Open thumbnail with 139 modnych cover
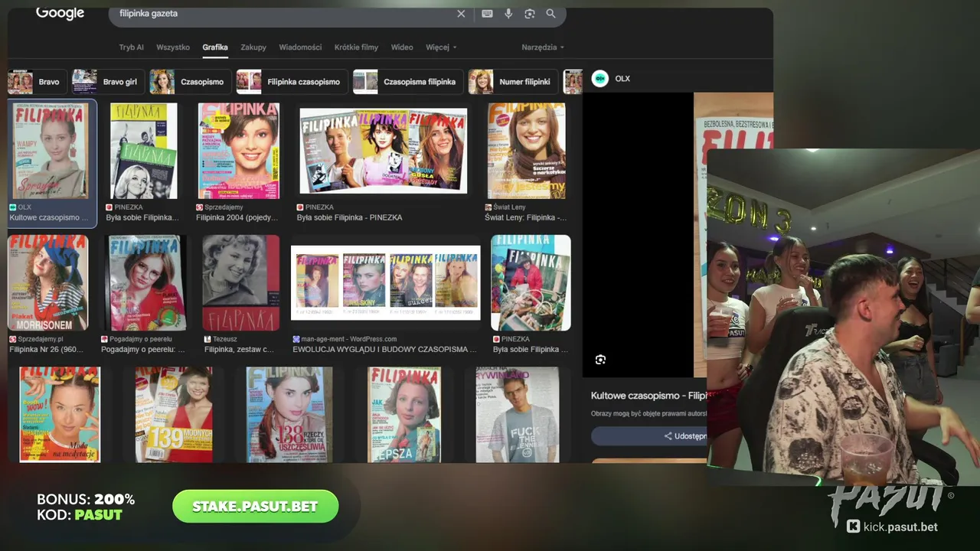The image size is (980, 551). [x=174, y=414]
